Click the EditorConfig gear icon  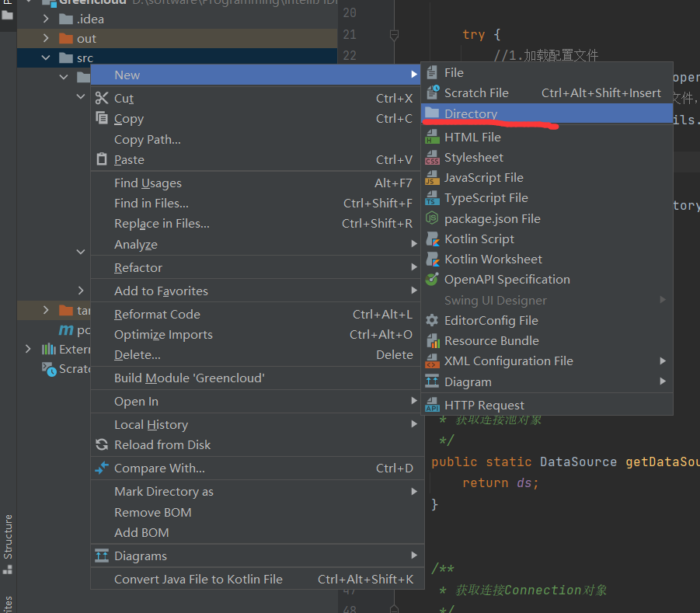point(432,320)
